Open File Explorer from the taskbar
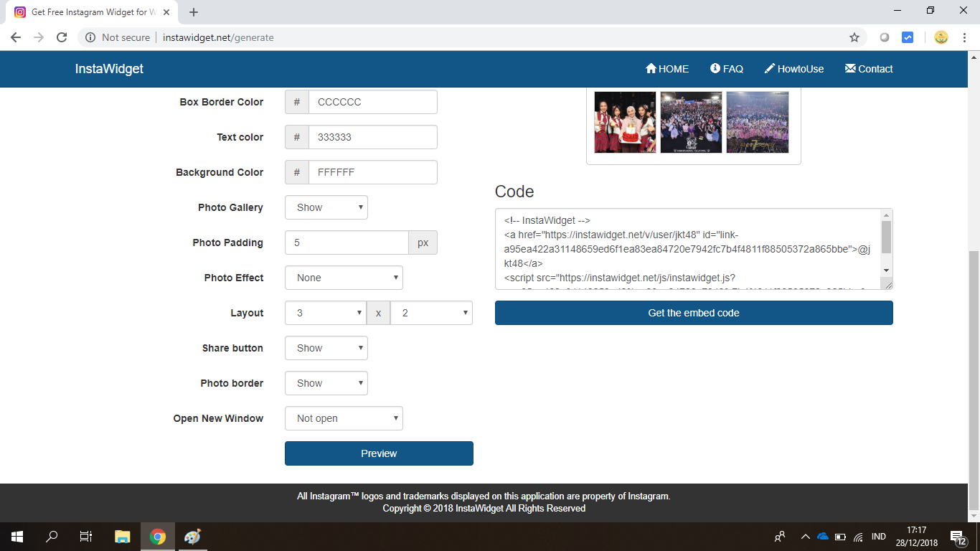This screenshot has width=980, height=551. point(123,537)
